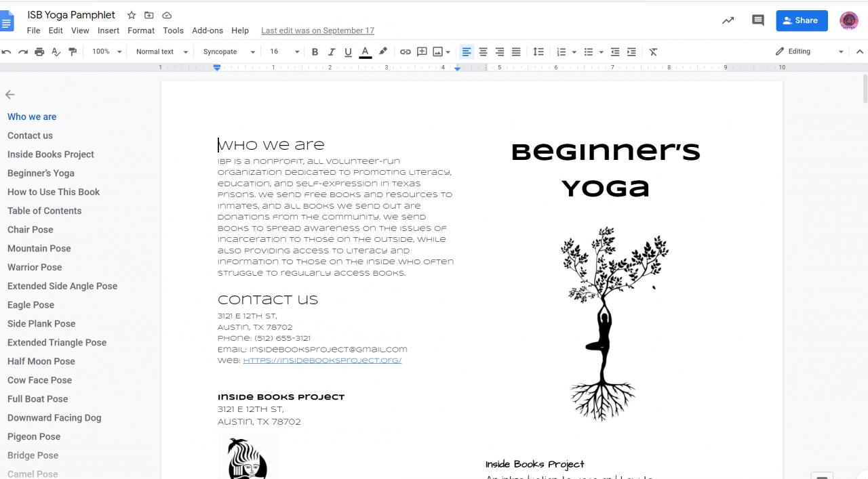Screen dimensions: 868x479
Task: Open the Edit menu
Action: [x=56, y=30]
